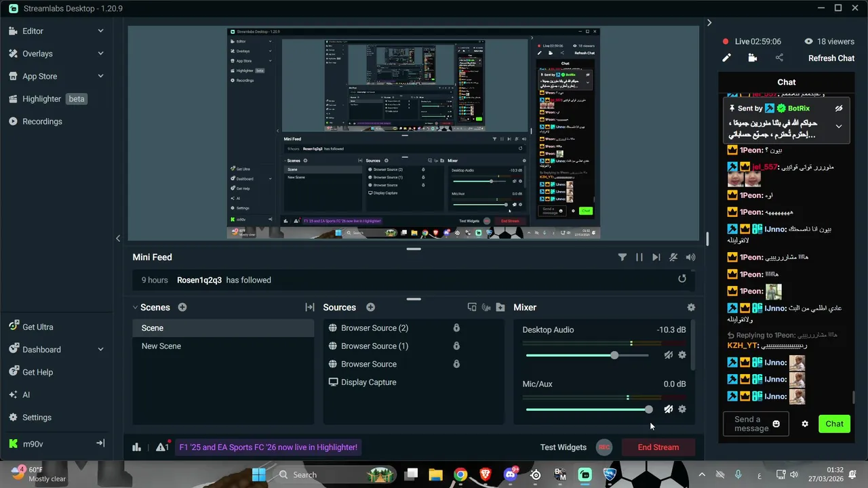Collapse the chat panel arrow
The image size is (868, 488).
(709, 22)
